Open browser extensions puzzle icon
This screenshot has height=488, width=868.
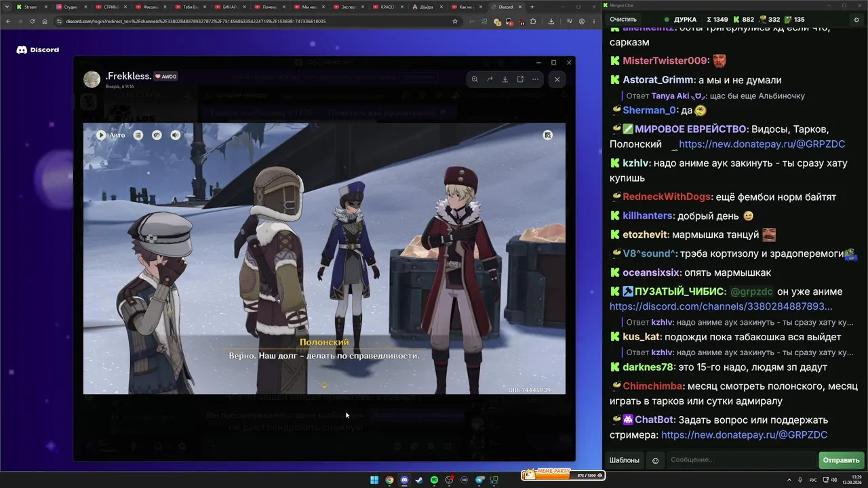point(533,21)
